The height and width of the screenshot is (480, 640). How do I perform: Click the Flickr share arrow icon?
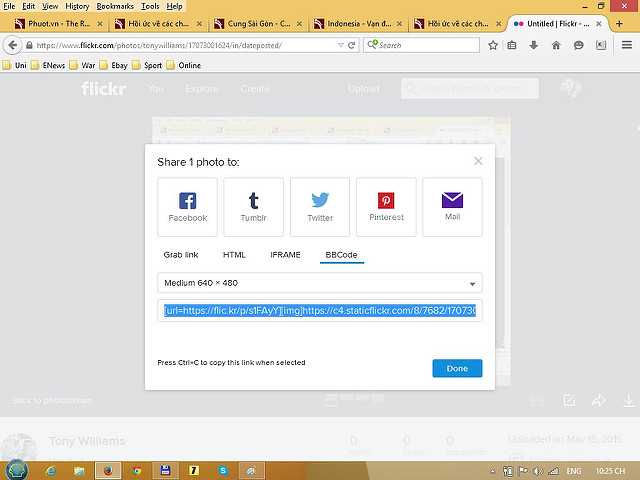(598, 400)
